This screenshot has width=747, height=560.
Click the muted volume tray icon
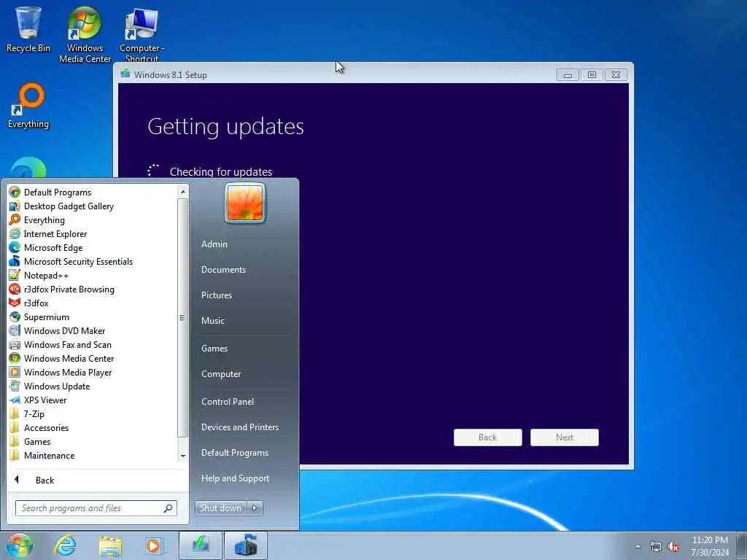pos(673,547)
